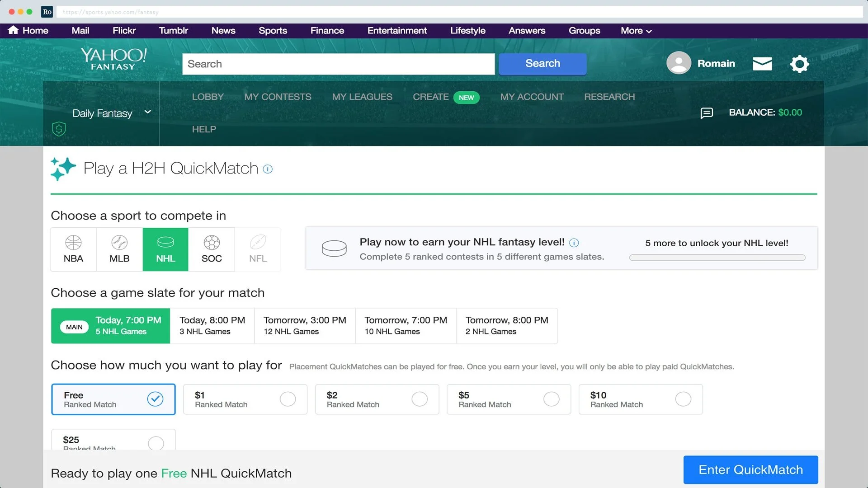Choose the $10 Ranked Match radio
Image resolution: width=868 pixels, height=488 pixels.
tap(683, 399)
